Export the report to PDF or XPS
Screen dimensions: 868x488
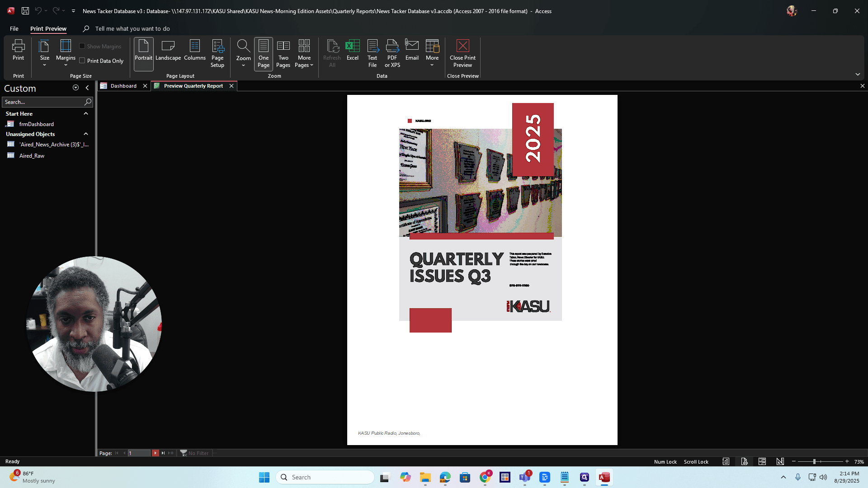[392, 54]
